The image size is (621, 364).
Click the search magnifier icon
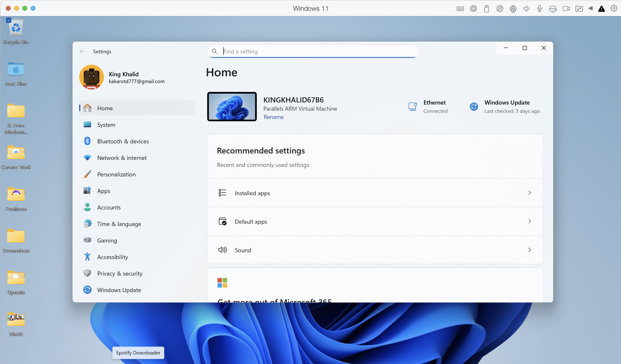[215, 51]
